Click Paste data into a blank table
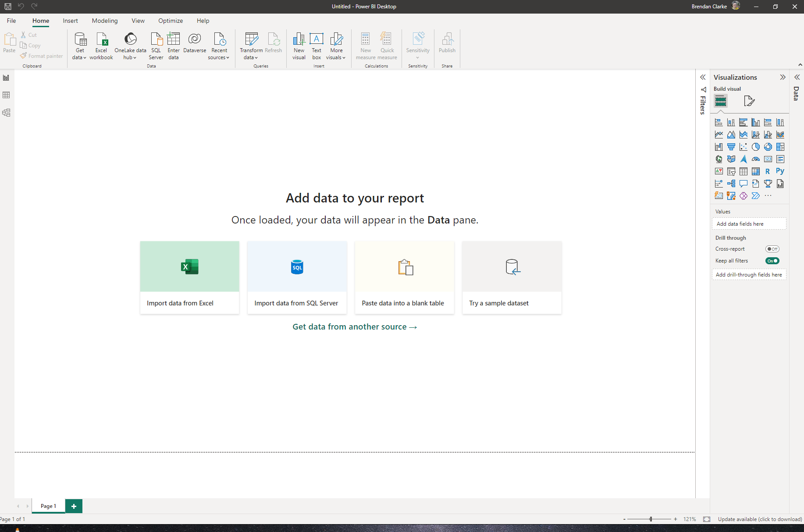This screenshot has width=804, height=532. (x=405, y=277)
